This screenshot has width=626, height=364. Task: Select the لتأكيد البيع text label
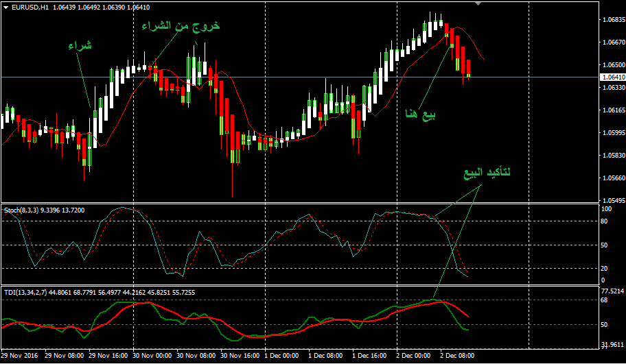coord(487,173)
